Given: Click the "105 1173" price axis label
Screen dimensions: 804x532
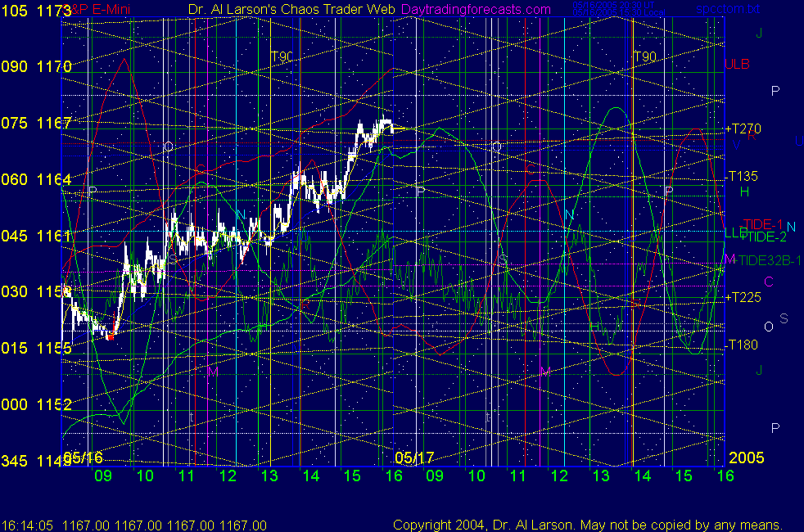Looking at the screenshot, I should [36, 11].
